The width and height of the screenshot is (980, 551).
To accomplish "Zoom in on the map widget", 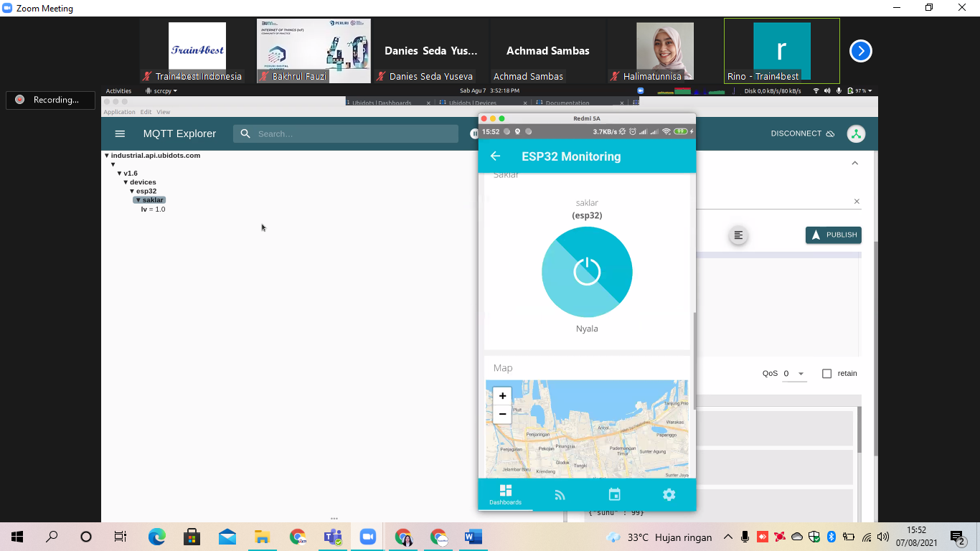I will (502, 396).
